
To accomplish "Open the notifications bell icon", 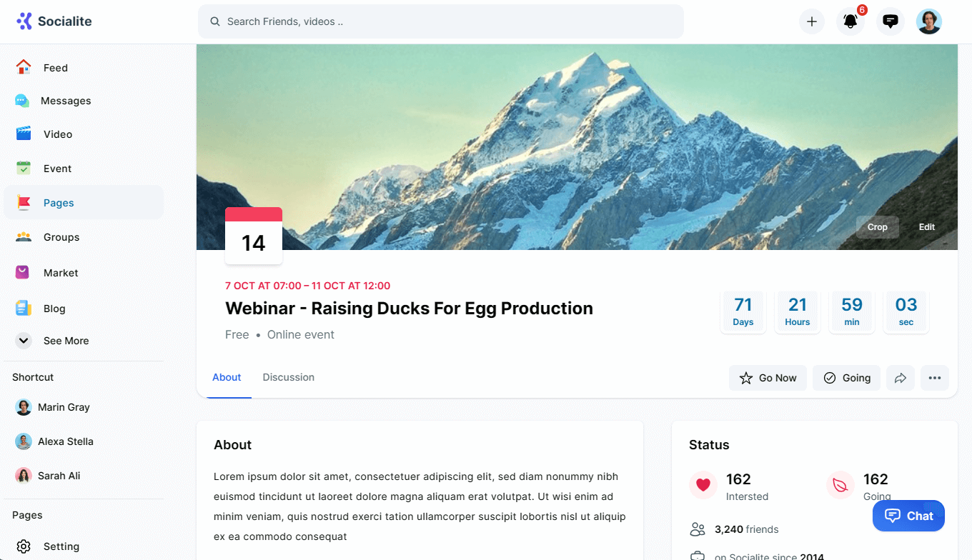I will [850, 21].
